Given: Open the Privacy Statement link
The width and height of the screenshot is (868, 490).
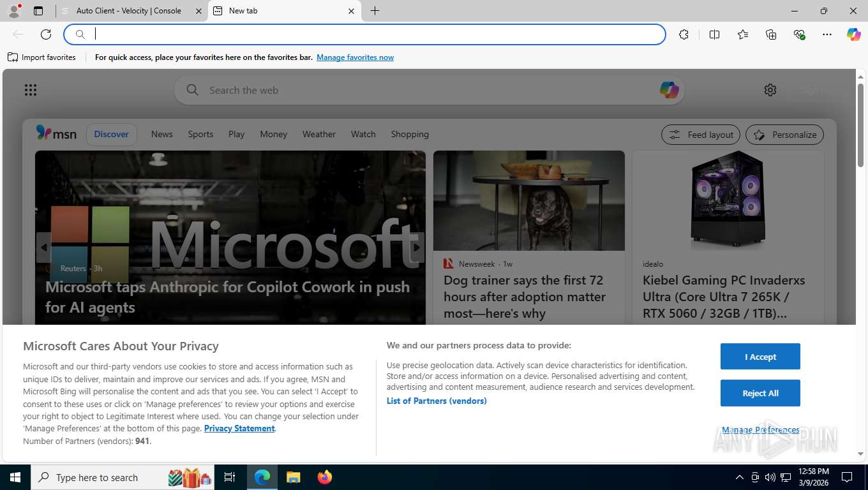Looking at the screenshot, I should 239,428.
